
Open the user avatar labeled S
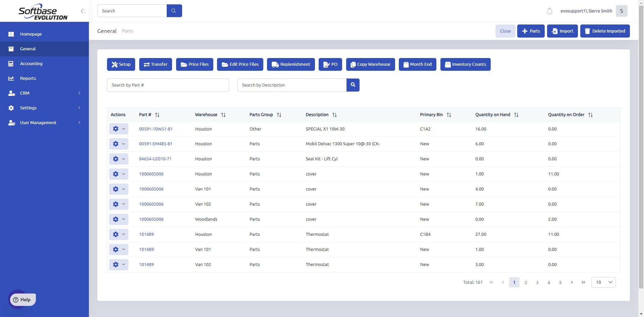[x=622, y=11]
